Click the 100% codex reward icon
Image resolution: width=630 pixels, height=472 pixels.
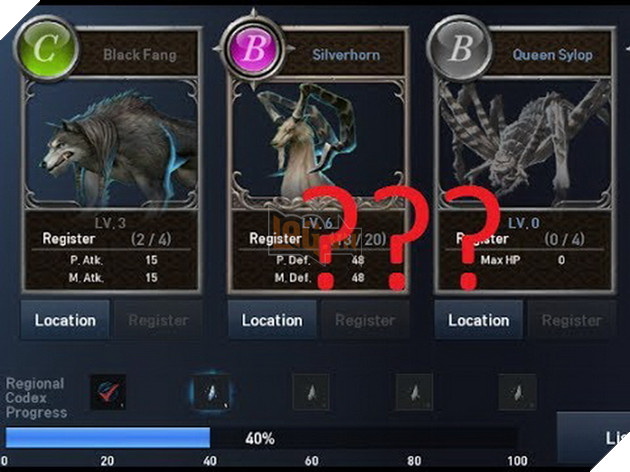(518, 392)
